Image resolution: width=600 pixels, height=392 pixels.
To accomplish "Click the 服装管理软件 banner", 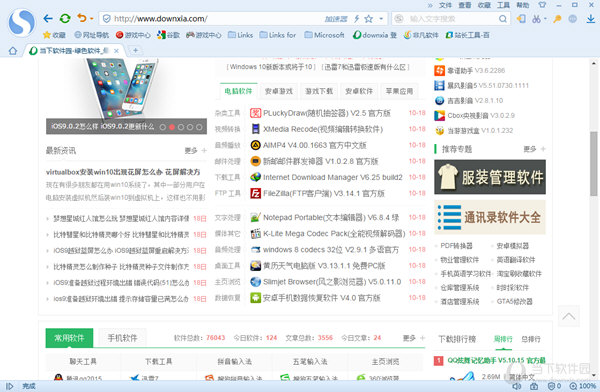I will pos(490,177).
